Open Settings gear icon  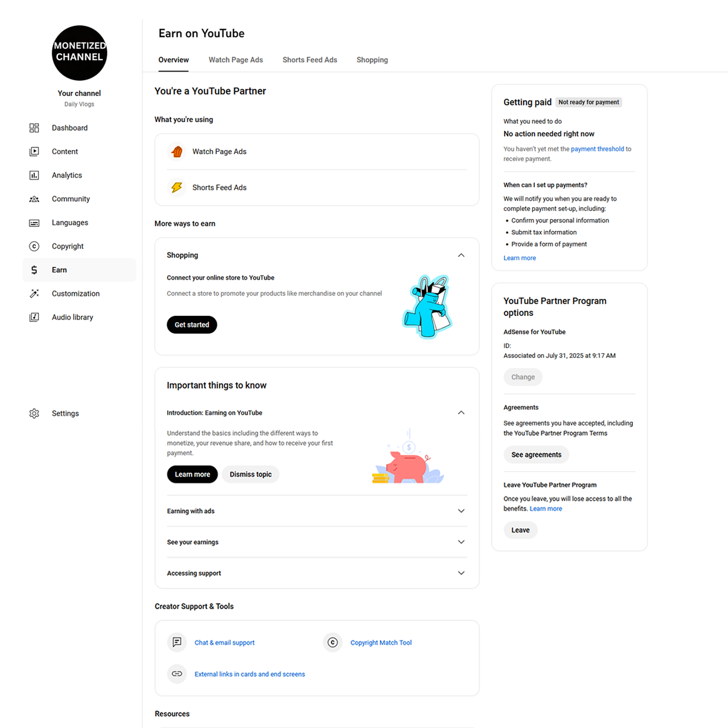pyautogui.click(x=34, y=414)
